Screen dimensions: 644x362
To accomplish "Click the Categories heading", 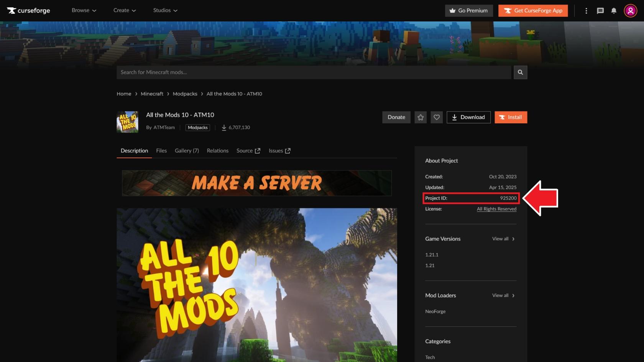I will pos(438,341).
